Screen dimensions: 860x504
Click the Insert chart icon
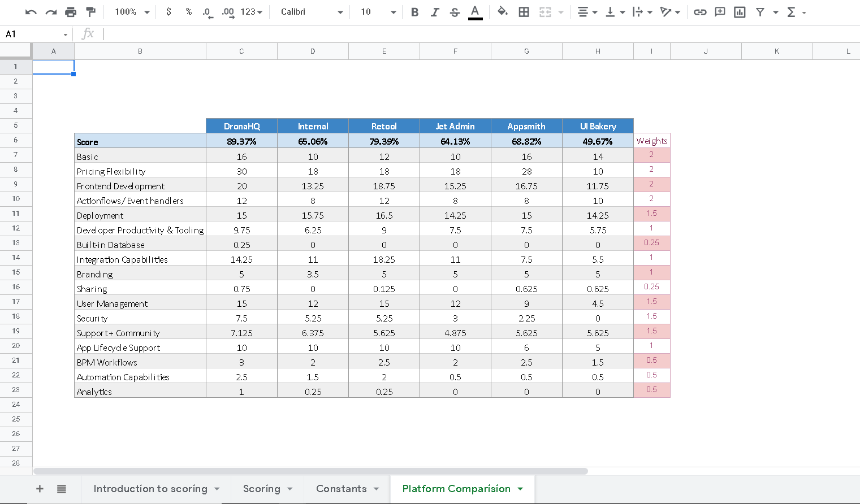point(740,12)
